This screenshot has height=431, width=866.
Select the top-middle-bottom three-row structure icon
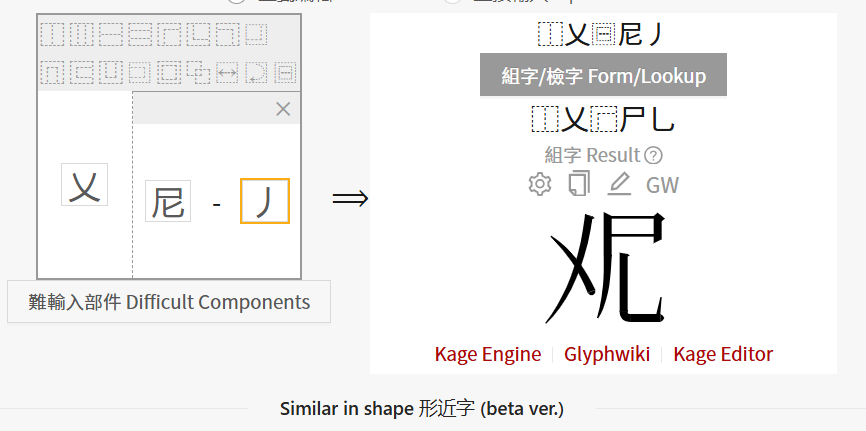pyautogui.click(x=140, y=35)
